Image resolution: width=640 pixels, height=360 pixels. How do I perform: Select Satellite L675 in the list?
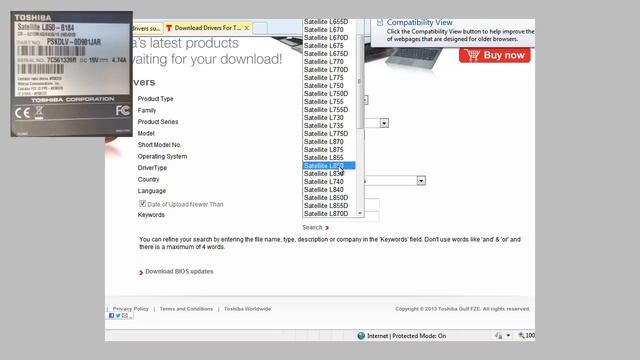(329, 46)
